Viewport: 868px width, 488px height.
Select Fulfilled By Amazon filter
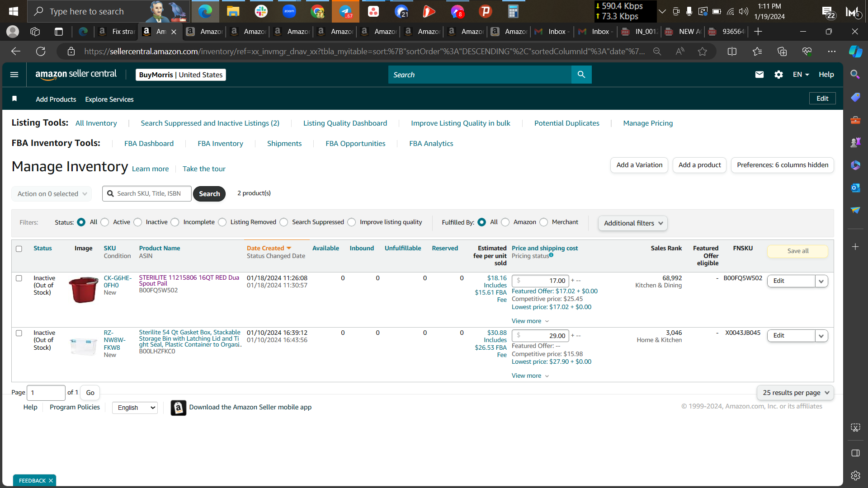[x=505, y=222]
